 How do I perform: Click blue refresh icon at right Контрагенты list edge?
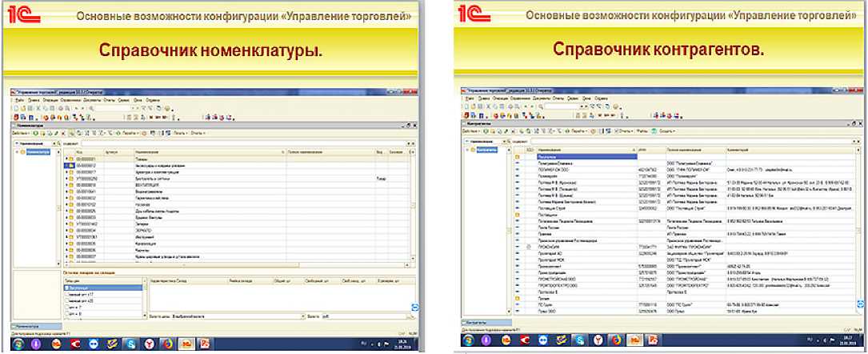click(x=860, y=303)
